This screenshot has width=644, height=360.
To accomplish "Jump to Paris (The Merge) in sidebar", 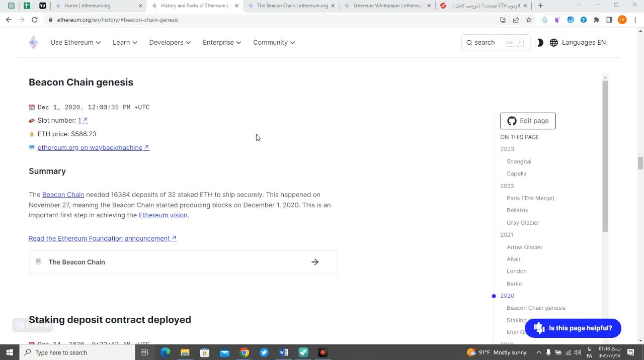I will pos(530,198).
